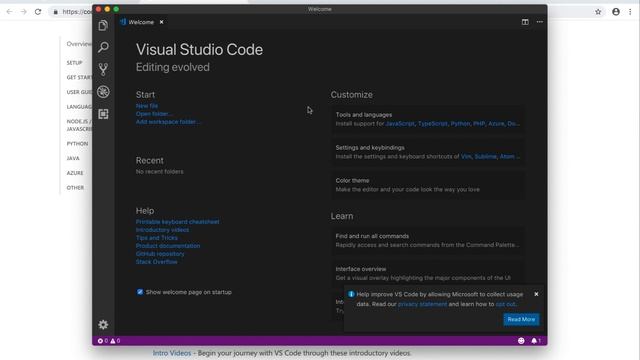Open Printable keyboard cheatsheet link
This screenshot has height=360, width=640.
pyautogui.click(x=178, y=222)
